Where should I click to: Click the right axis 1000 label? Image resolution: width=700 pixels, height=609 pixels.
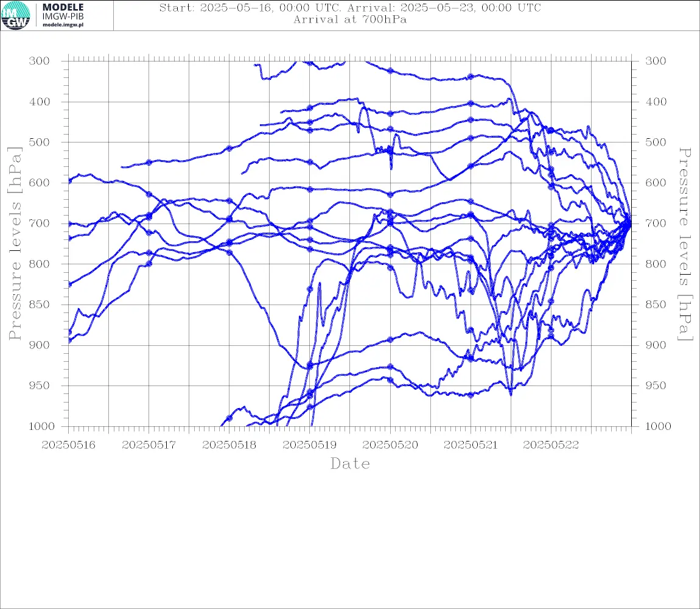tap(659, 426)
